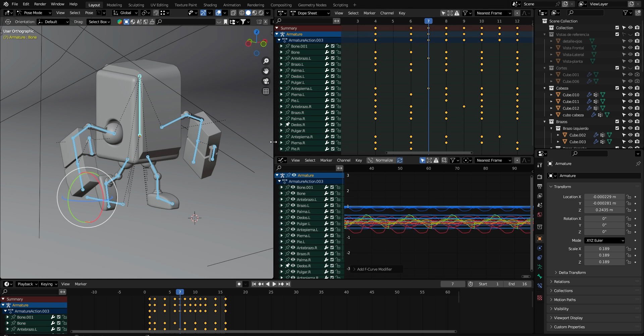Open the Pose Mode dropdown
The image size is (644, 336).
(34, 12)
